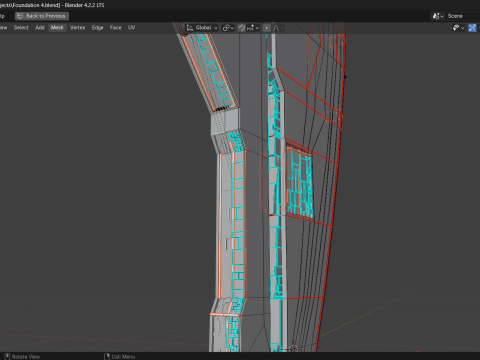
Task: Open the Edge menu
Action: [97, 28]
